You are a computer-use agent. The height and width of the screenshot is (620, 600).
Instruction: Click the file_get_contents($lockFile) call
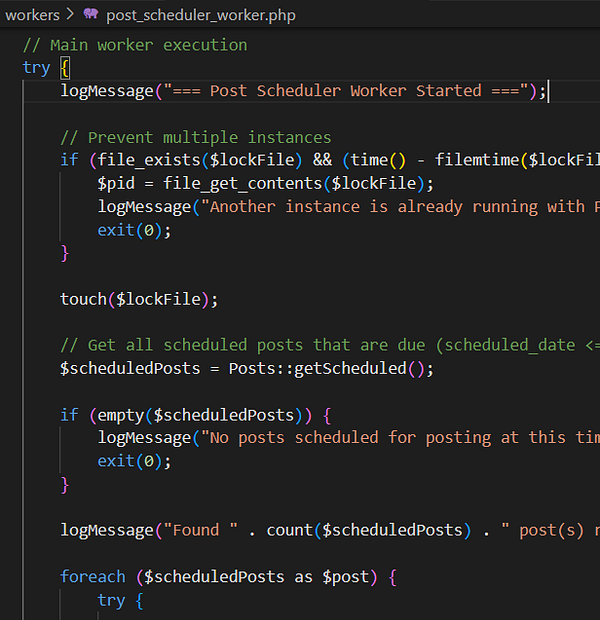tap(294, 184)
